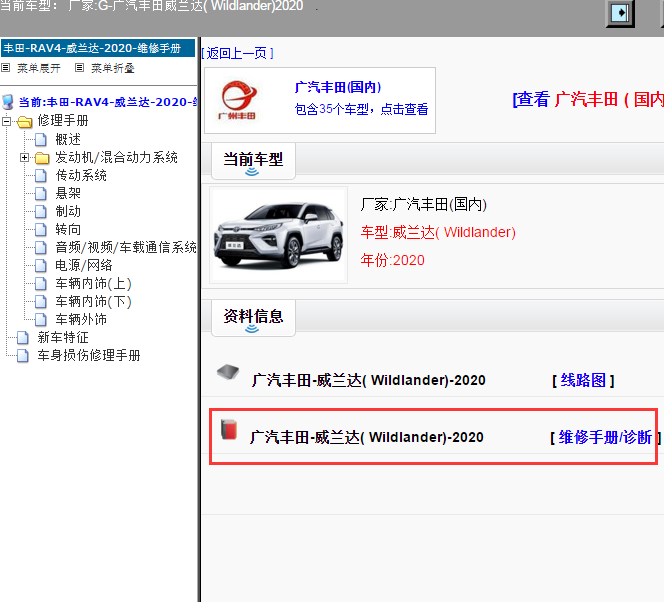This screenshot has width=664, height=602.
Task: Click the Wildlander SUV car thumbnail
Action: click(279, 235)
